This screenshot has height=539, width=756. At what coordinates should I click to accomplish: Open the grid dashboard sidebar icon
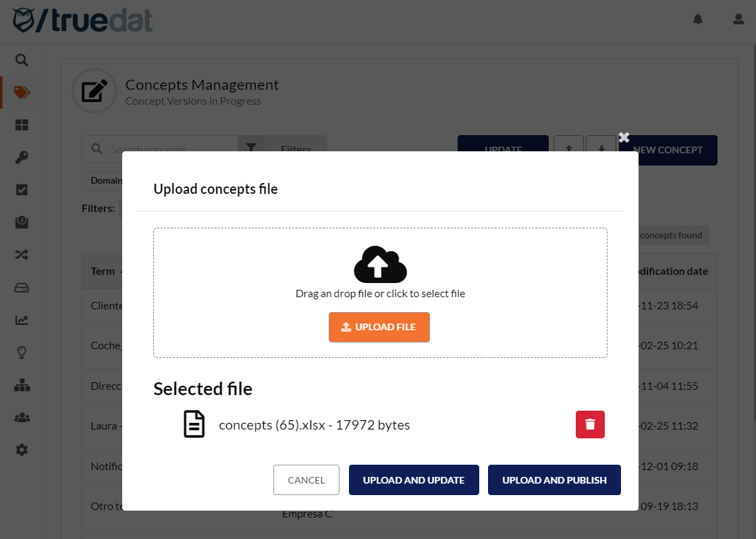22,125
